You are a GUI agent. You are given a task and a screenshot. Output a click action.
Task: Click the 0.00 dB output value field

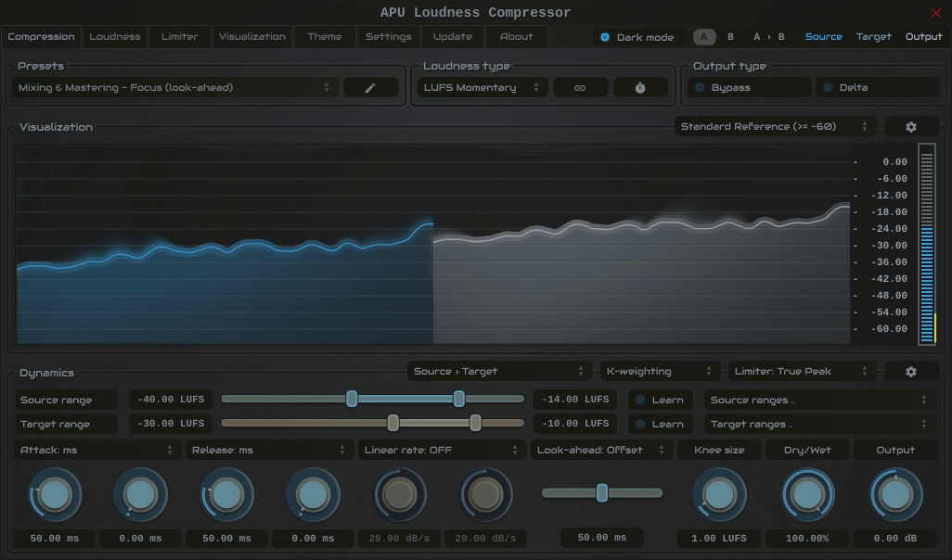tap(894, 538)
